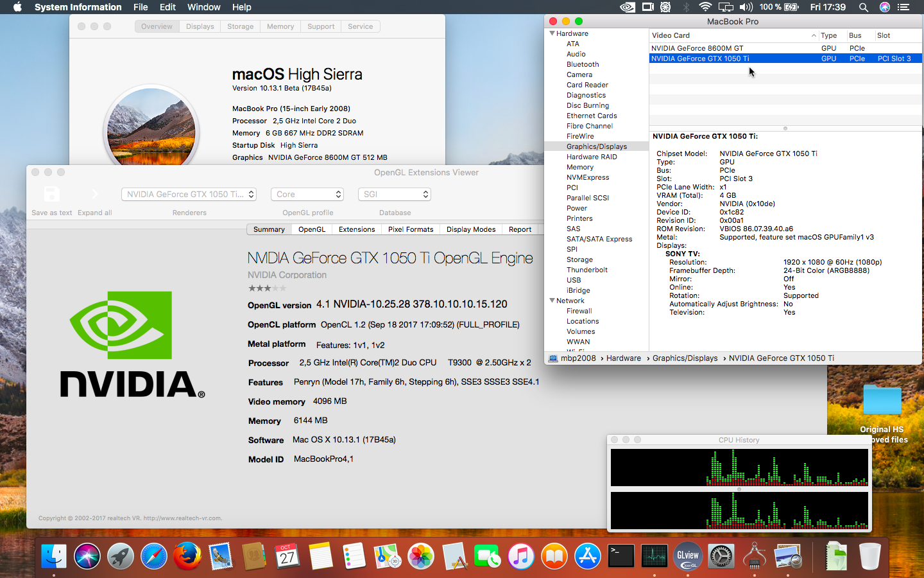Open Preview from the Dock
This screenshot has height=578, width=924.
788,556
